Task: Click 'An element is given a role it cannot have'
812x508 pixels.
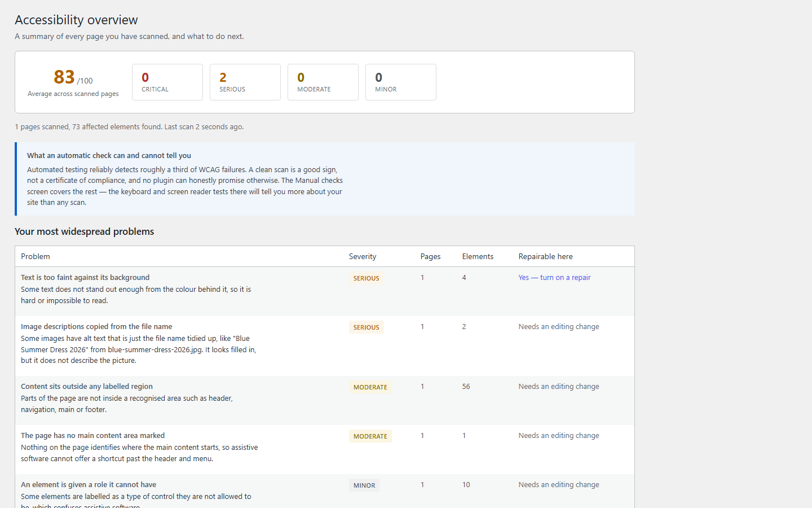Action: click(89, 485)
